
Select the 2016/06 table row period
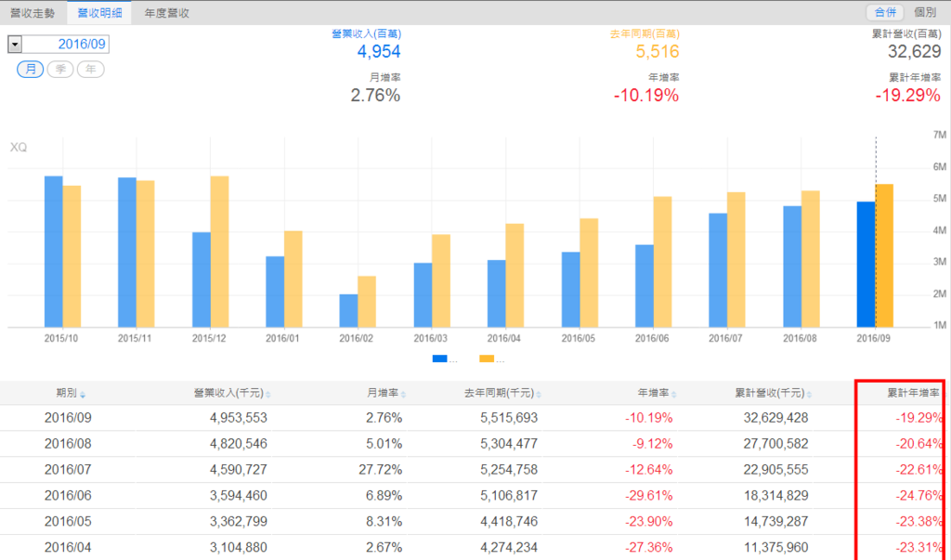(68, 496)
